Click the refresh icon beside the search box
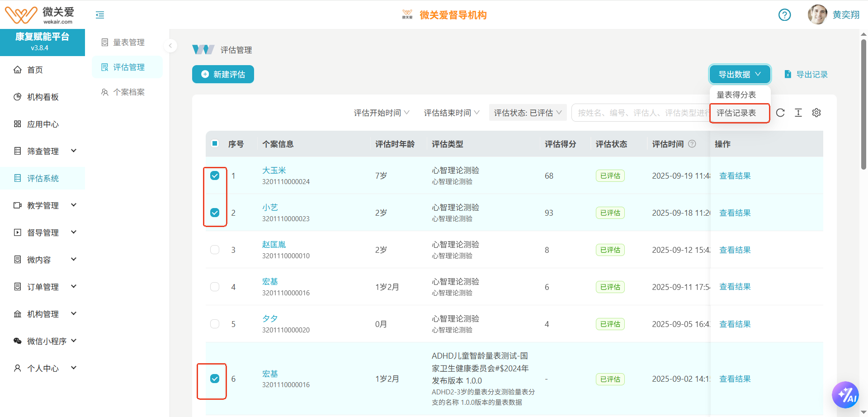The image size is (868, 417). 780,113
